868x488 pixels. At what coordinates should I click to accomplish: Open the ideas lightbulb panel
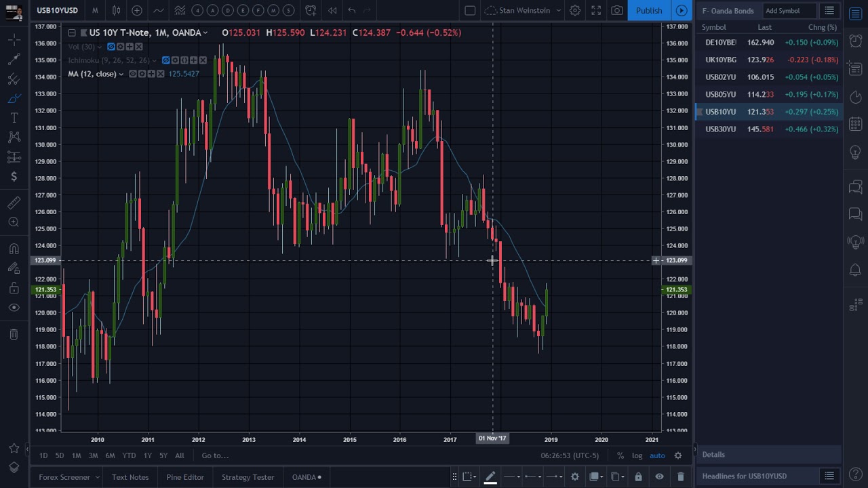click(856, 152)
